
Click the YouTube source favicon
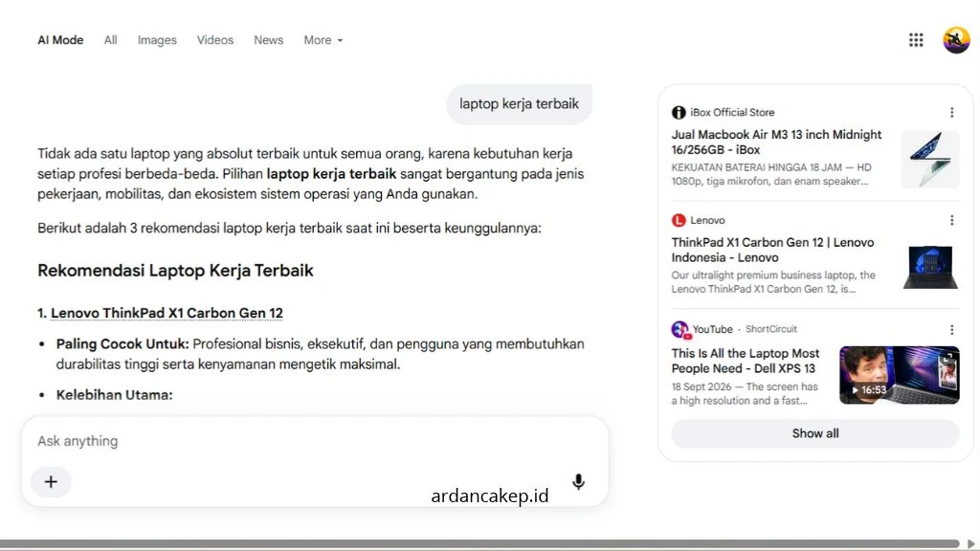tap(680, 329)
